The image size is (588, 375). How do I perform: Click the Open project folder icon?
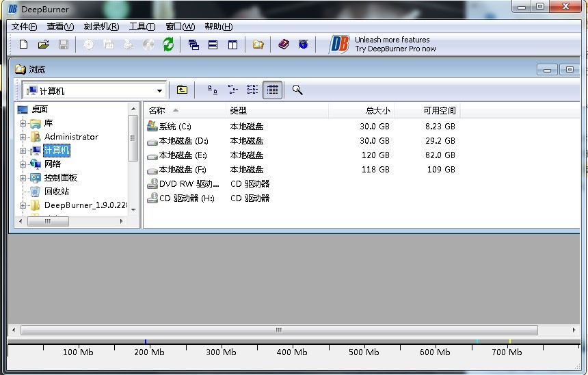click(x=43, y=44)
